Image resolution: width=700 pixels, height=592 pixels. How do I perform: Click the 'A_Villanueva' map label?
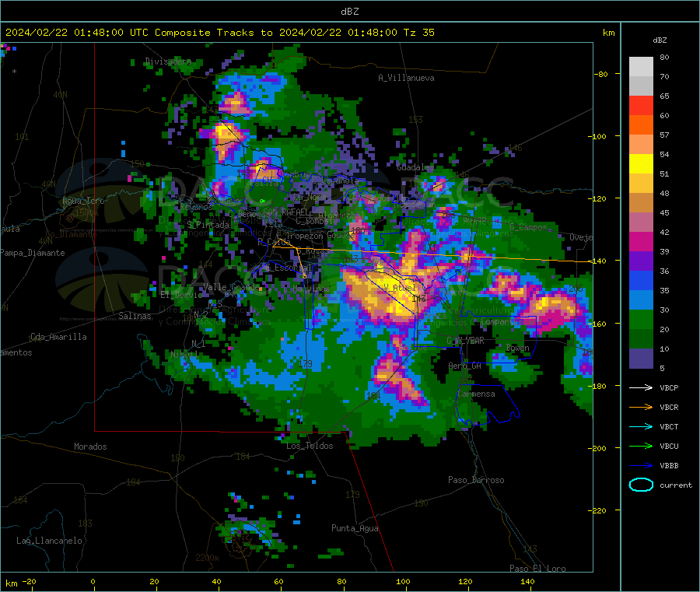406,78
